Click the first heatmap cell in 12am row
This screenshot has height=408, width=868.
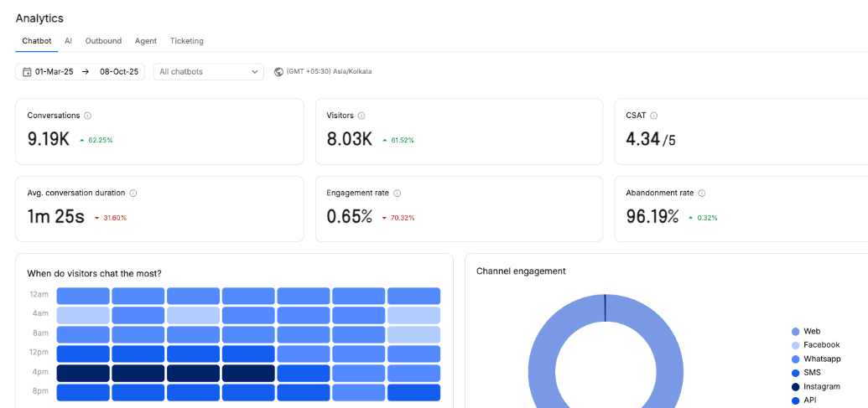[83, 296]
